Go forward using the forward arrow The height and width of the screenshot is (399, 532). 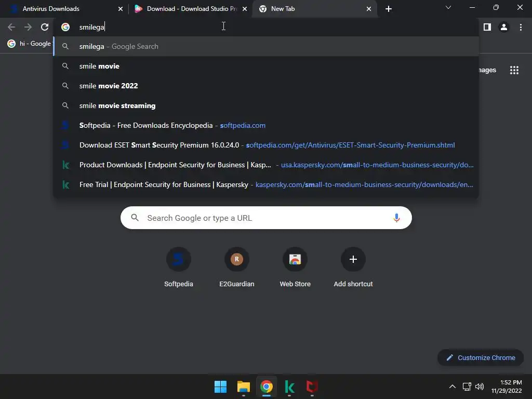[x=28, y=27]
